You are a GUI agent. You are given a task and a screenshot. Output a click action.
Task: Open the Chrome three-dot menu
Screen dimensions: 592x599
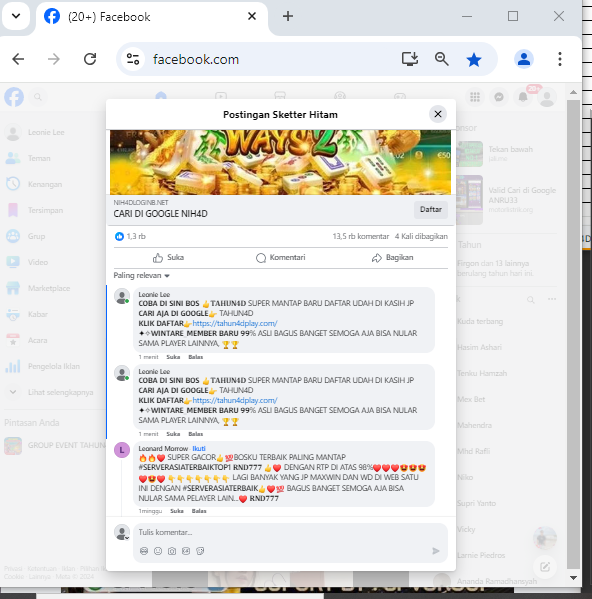[560, 59]
